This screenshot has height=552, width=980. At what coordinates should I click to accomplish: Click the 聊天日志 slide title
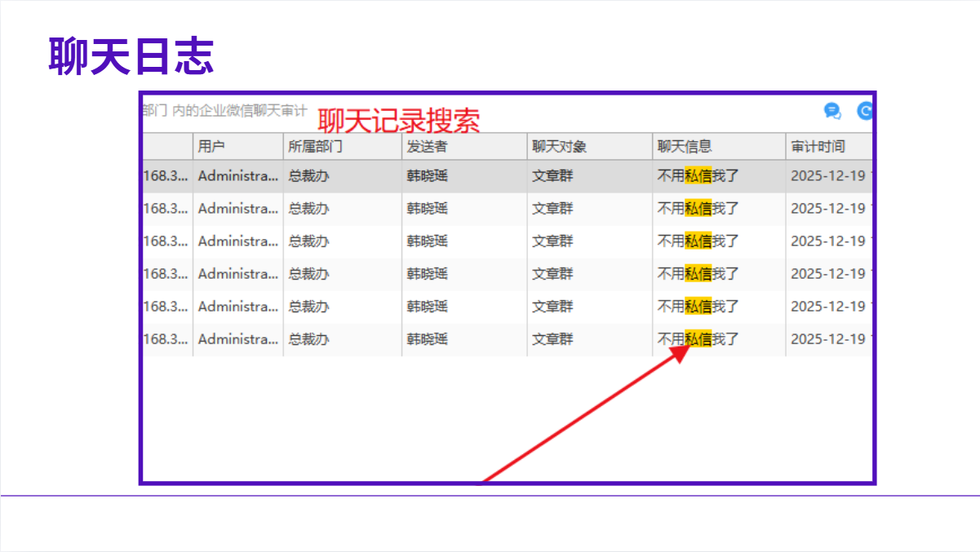click(131, 57)
